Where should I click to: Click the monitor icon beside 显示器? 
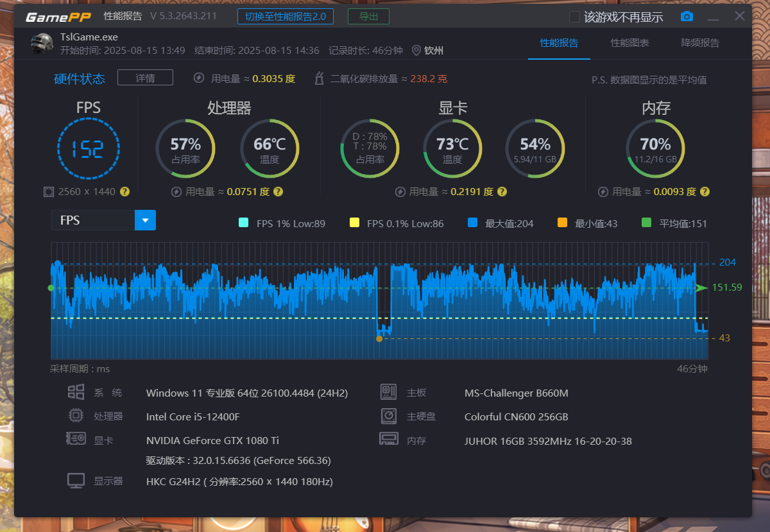(x=76, y=481)
